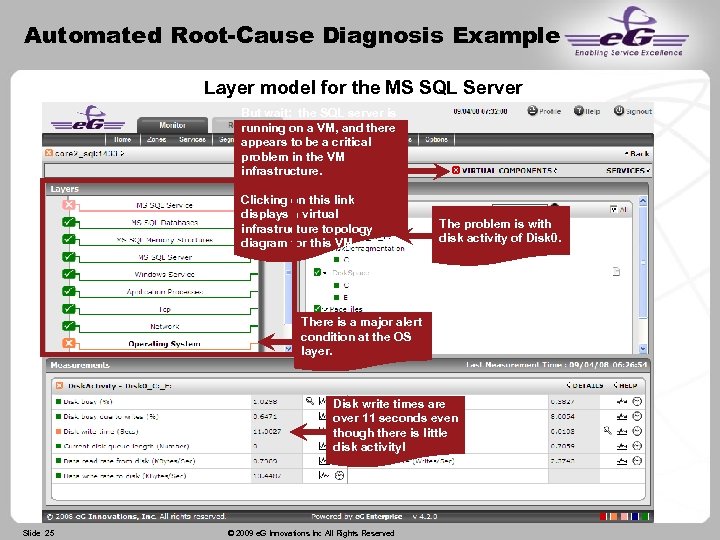Click the orange alert icon of Operating System layer
The width and height of the screenshot is (720, 540).
click(x=69, y=343)
